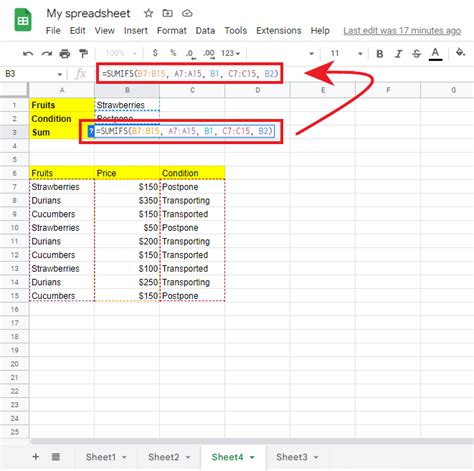This screenshot has width=474, height=471.
Task: Open fill color picker
Action: 461,53
